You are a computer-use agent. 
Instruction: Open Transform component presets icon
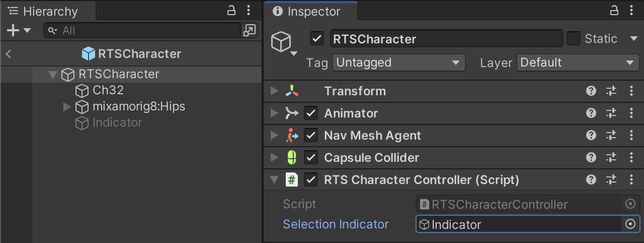pyautogui.click(x=611, y=91)
